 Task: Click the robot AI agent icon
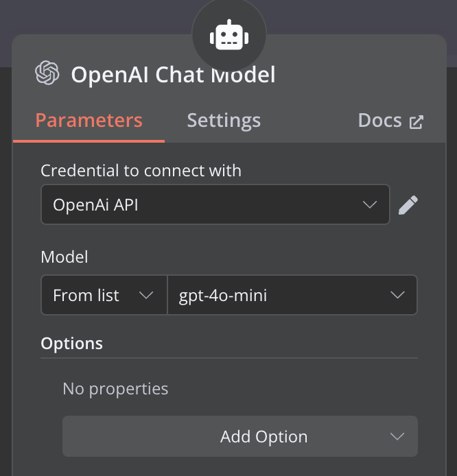(229, 35)
